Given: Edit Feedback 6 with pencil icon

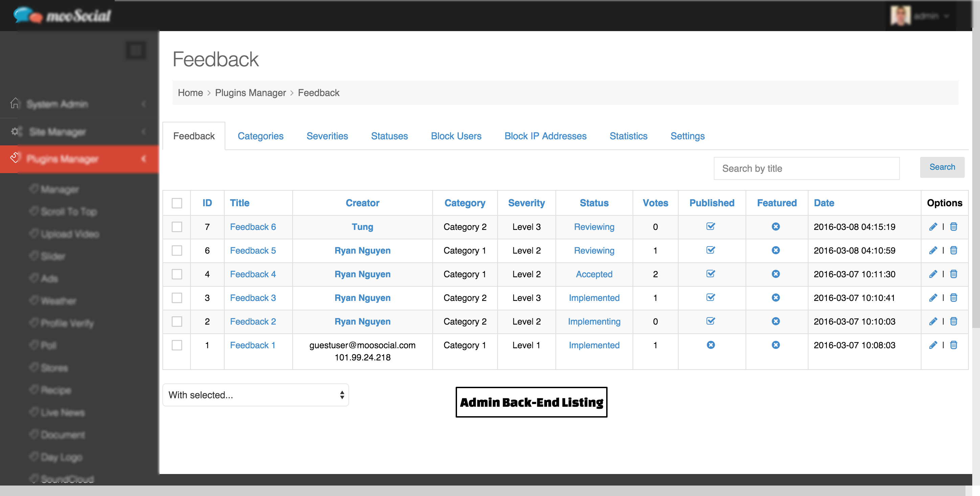Looking at the screenshot, I should tap(933, 227).
